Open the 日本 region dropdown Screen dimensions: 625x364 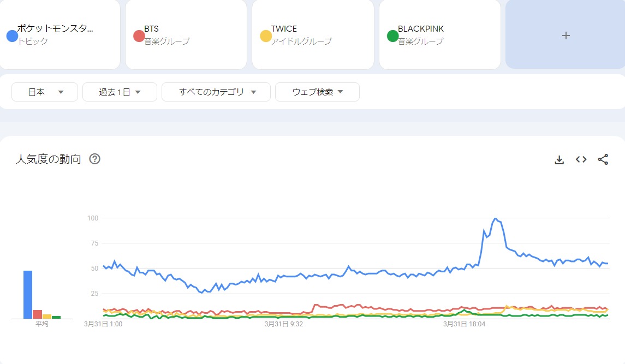point(45,92)
